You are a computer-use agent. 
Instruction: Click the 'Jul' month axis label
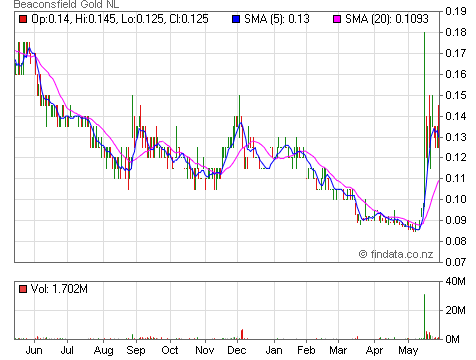tap(67, 350)
